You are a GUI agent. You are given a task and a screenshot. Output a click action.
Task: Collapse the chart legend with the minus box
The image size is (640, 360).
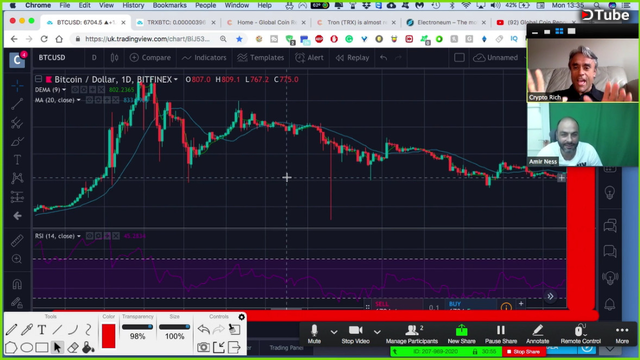click(38, 79)
